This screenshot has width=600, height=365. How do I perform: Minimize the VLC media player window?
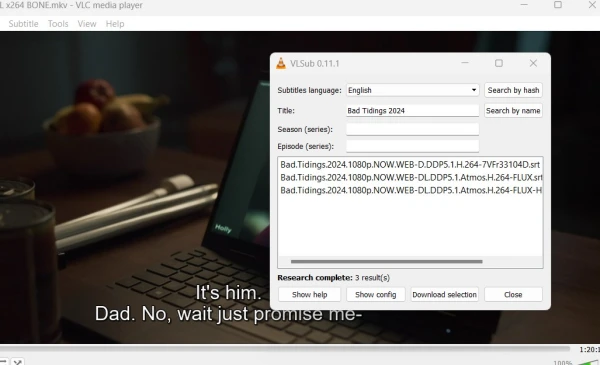[524, 5]
